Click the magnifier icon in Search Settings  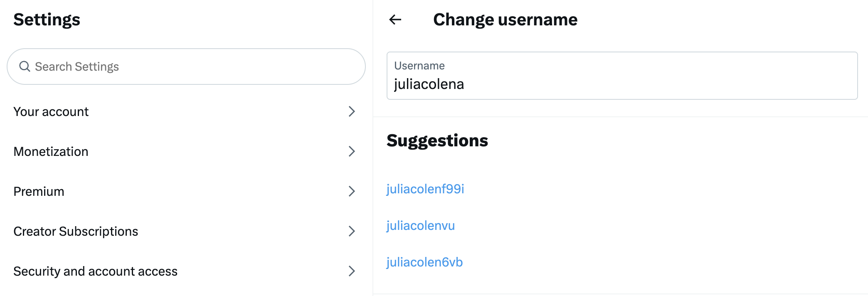coord(25,66)
